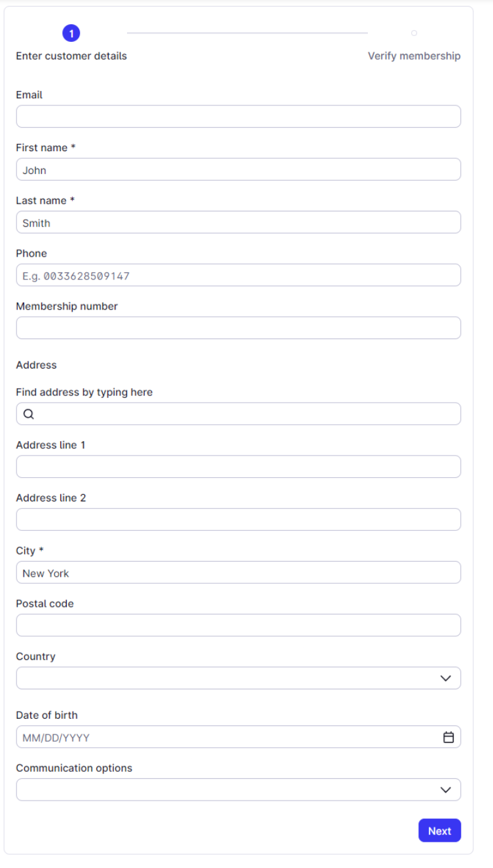Click inside the Email field
Image resolution: width=493 pixels, height=868 pixels.
[x=238, y=116]
